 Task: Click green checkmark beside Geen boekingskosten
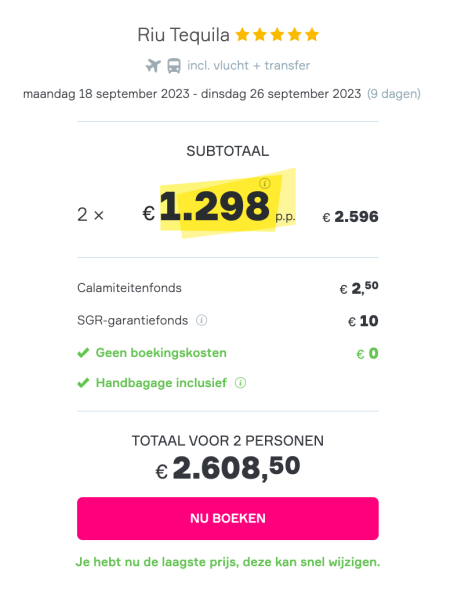click(x=83, y=353)
